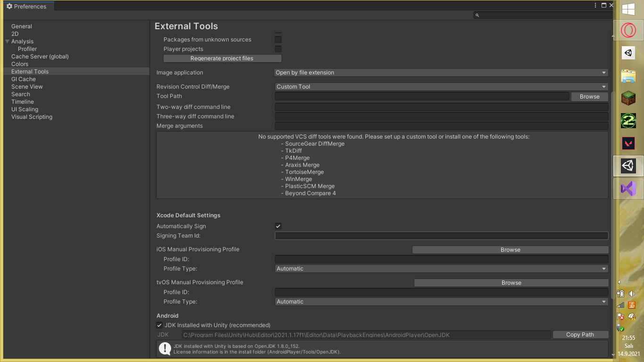Viewport: 644px width, 362px height.
Task: Open the Revision Control Diff/Merge dropdown
Action: pyautogui.click(x=441, y=87)
